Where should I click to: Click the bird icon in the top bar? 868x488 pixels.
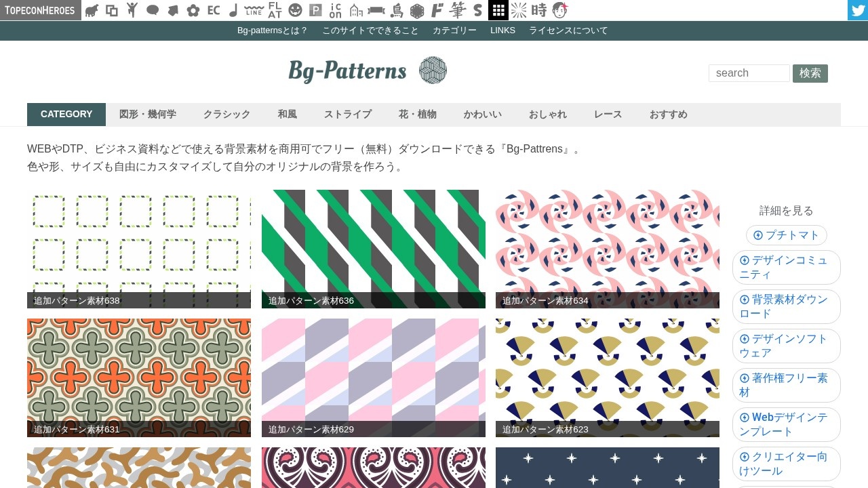[x=396, y=10]
